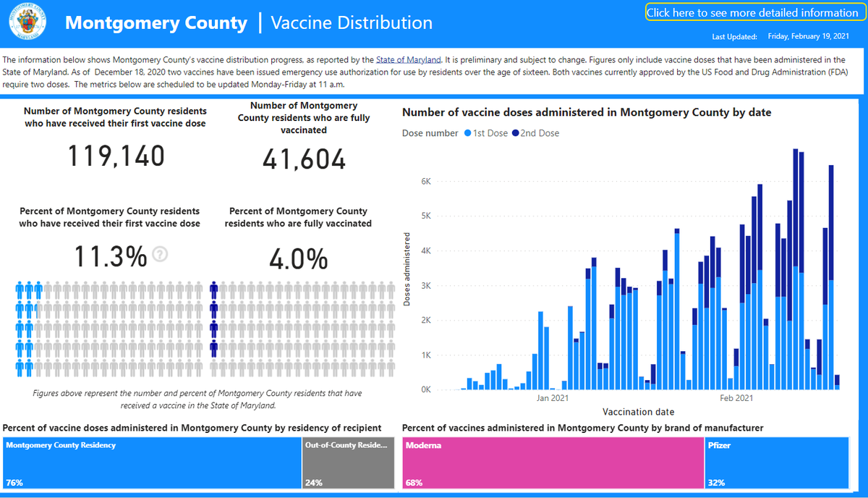The height and width of the screenshot is (498, 868).
Task: Click the 'Doses administered' axis title
Action: click(x=407, y=269)
